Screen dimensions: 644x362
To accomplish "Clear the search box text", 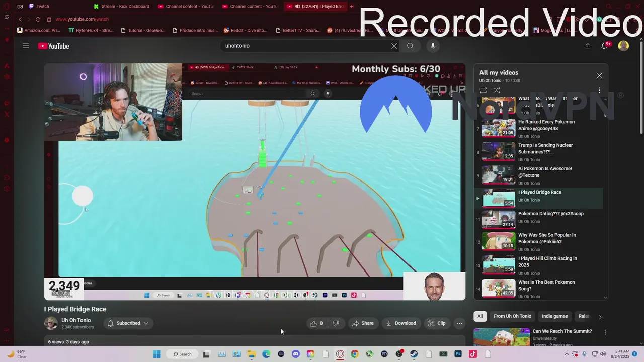I will coord(394,46).
